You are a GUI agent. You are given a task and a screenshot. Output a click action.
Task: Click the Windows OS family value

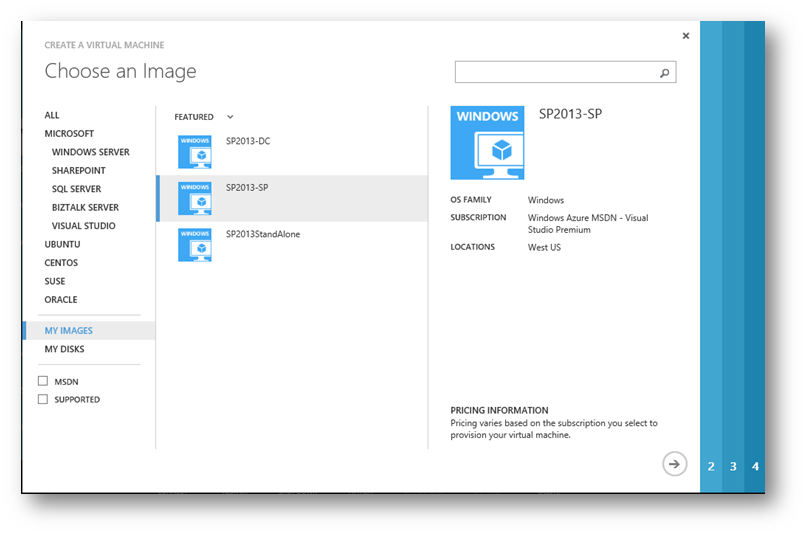pyautogui.click(x=546, y=200)
